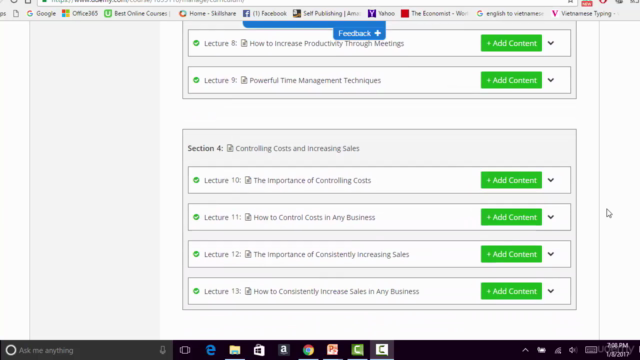
Task: Add content to Lecture 12
Action: pyautogui.click(x=511, y=254)
